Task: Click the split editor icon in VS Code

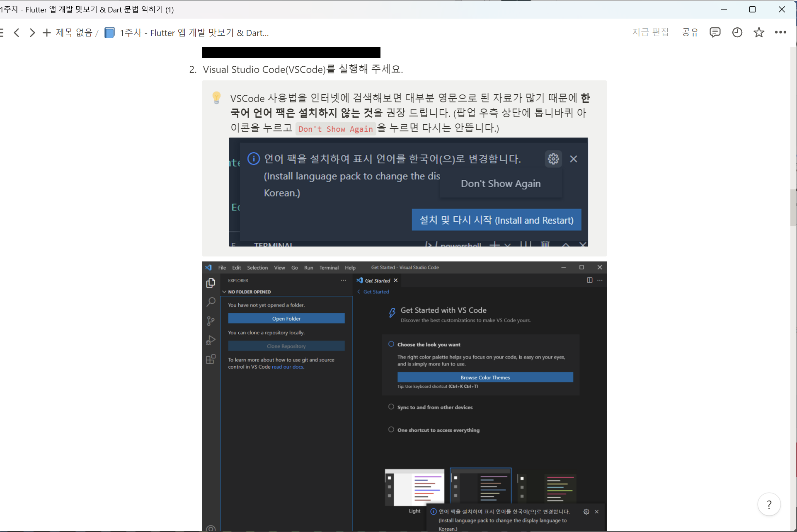Action: [x=589, y=280]
